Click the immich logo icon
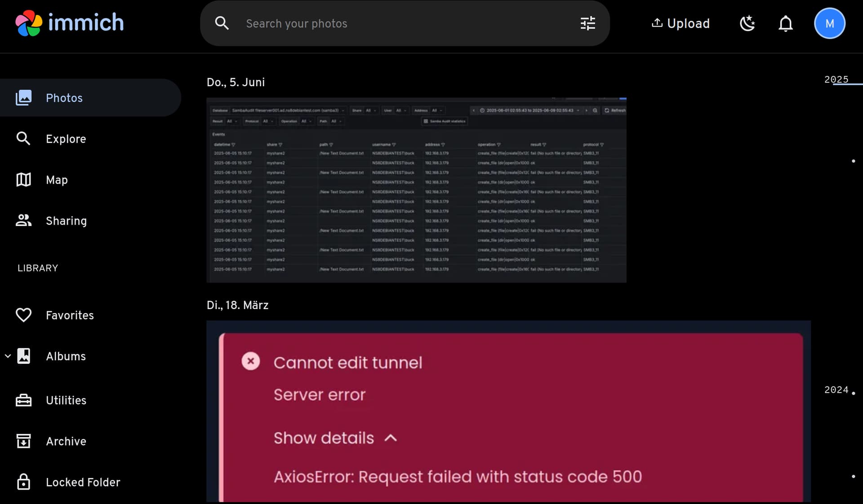This screenshot has height=504, width=863. [29, 23]
